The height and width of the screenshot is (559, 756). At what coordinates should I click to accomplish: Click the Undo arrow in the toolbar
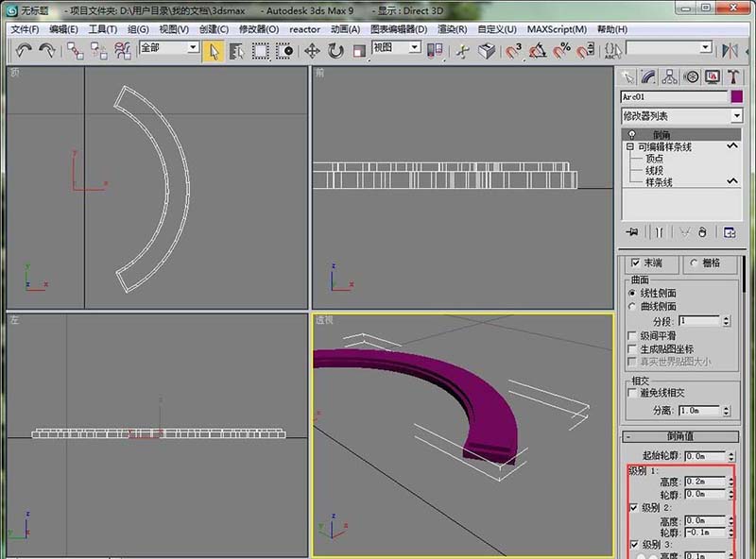point(24,51)
